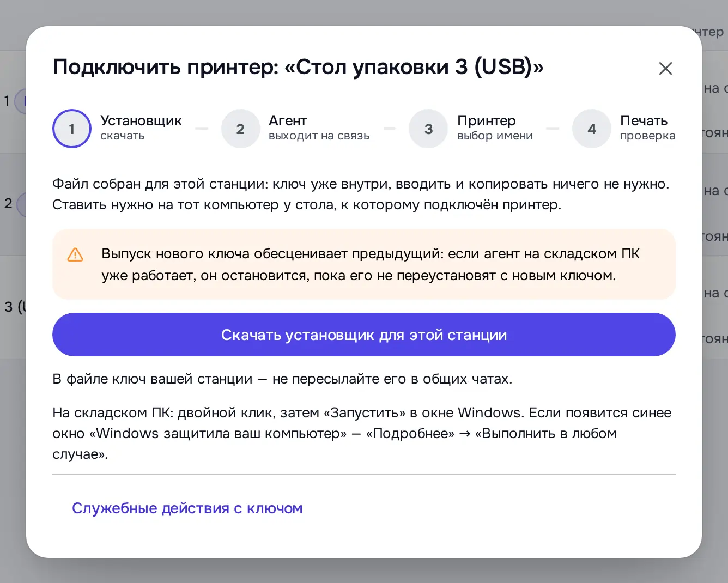Close the printer connection dialog

665,69
